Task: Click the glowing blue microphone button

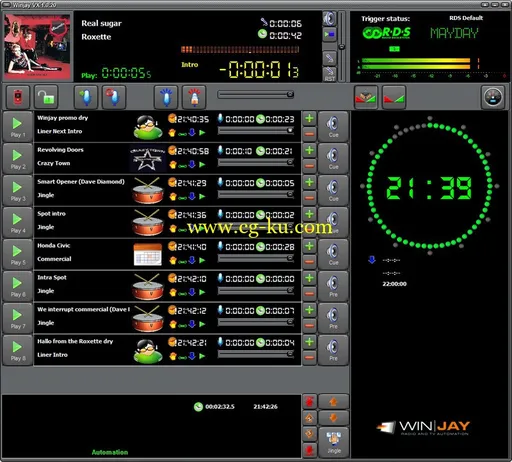Action: 166,97
